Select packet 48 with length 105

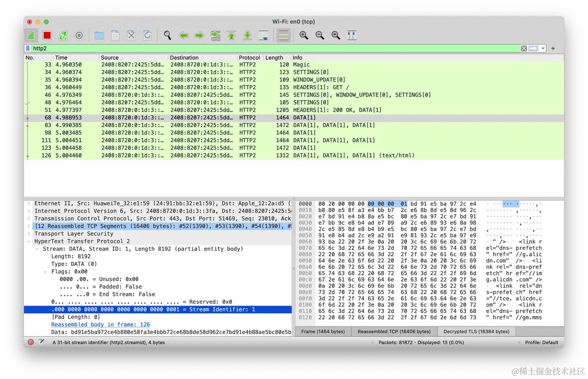pos(294,102)
